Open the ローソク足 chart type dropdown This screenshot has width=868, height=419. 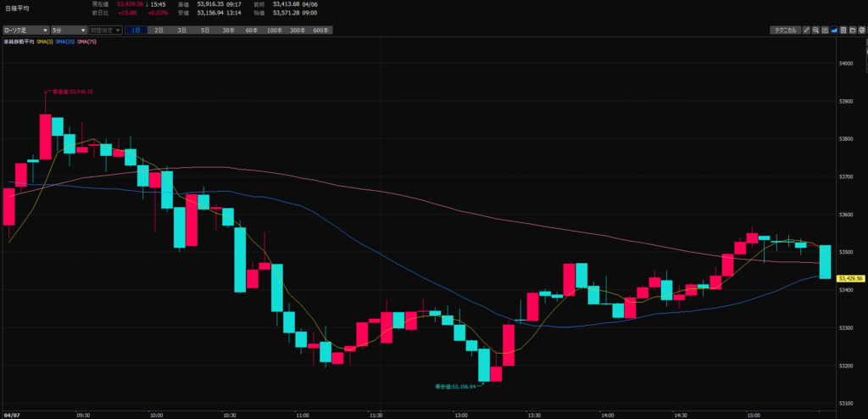tap(25, 31)
